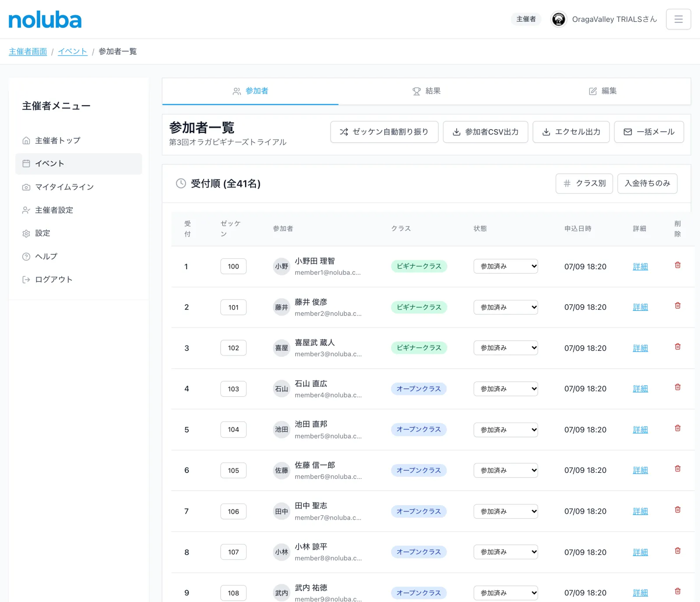This screenshot has height=602, width=700.
Task: Open マイタイムライン in sidebar menu
Action: coord(79,187)
